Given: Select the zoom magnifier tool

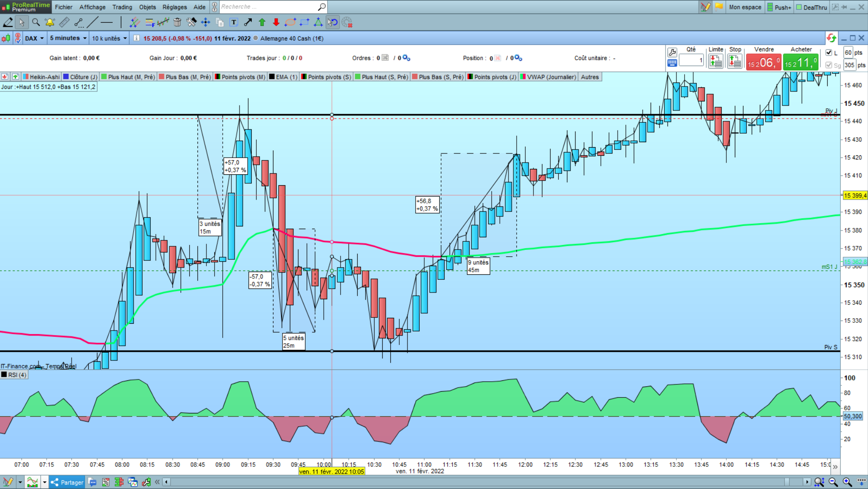Looking at the screenshot, I should pyautogui.click(x=36, y=22).
